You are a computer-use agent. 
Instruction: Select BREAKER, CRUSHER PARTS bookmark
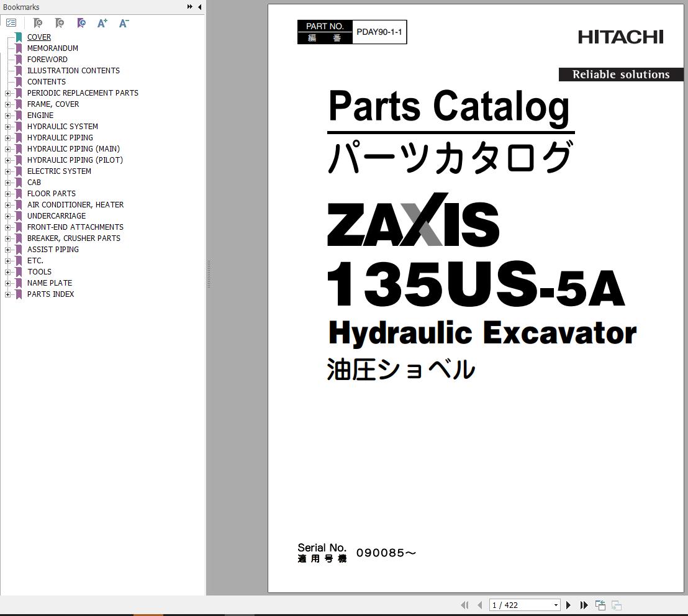[74, 238]
